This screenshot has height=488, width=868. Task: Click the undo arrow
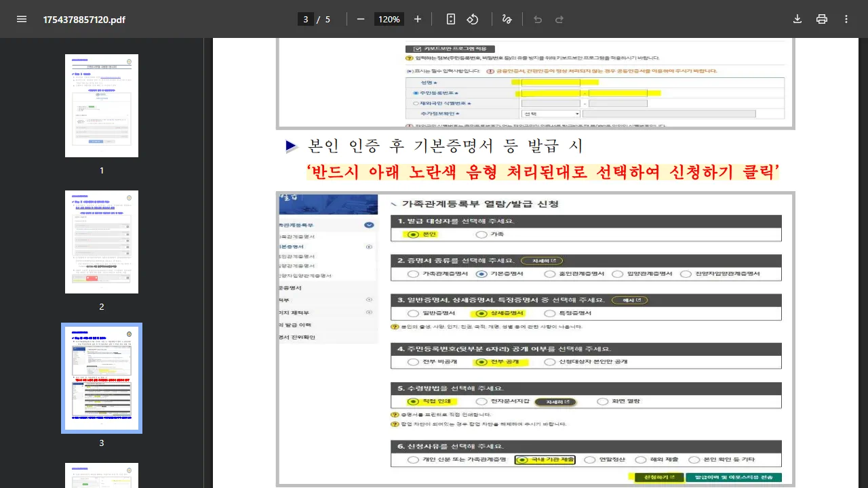pos(538,19)
